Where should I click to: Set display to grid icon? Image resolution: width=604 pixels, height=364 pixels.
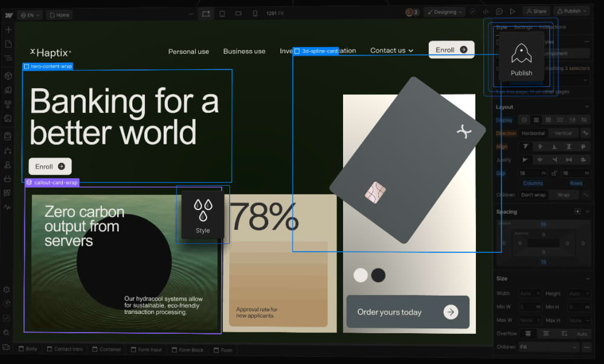pos(548,120)
